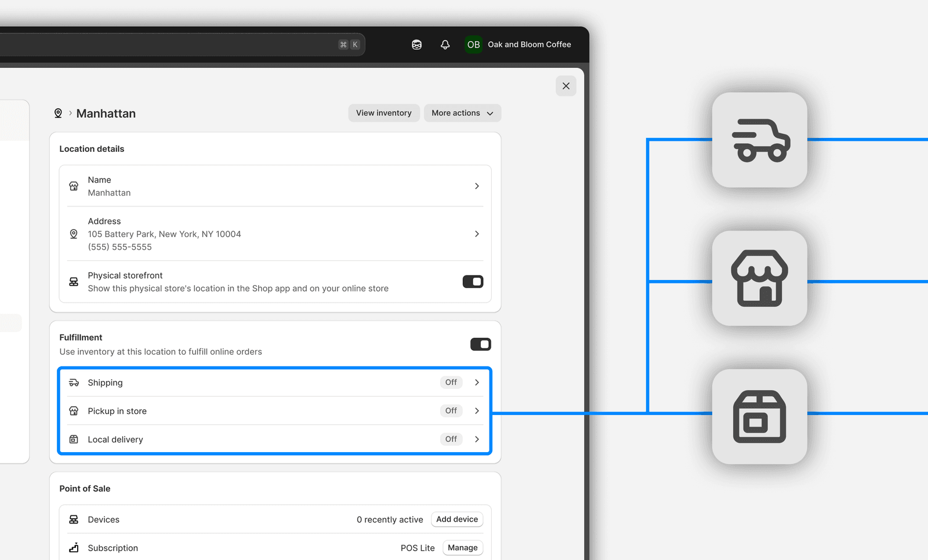Click the Devices register icon
The width and height of the screenshot is (928, 560).
74,519
